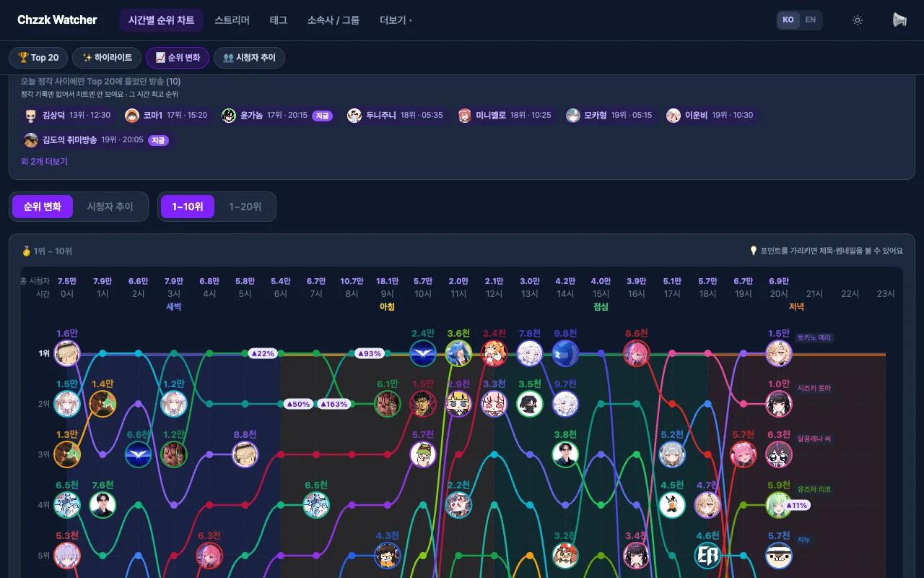The width and height of the screenshot is (924, 578).
Task: Open 모카형 streamer chip
Action: pyautogui.click(x=609, y=116)
